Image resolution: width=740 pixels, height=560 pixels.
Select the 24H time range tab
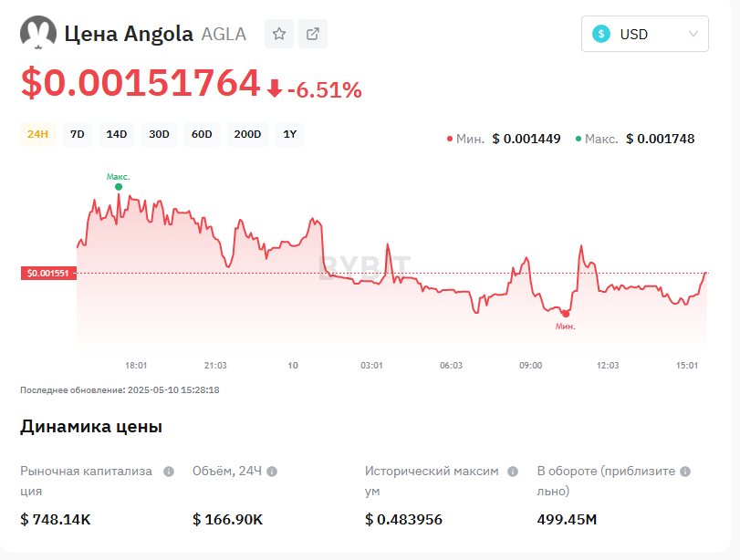coord(37,135)
